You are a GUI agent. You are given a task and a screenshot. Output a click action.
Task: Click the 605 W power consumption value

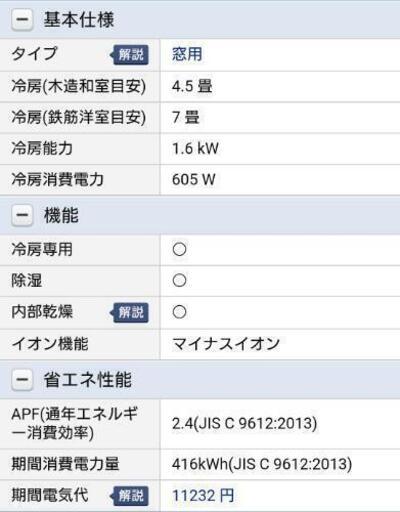coord(194,179)
